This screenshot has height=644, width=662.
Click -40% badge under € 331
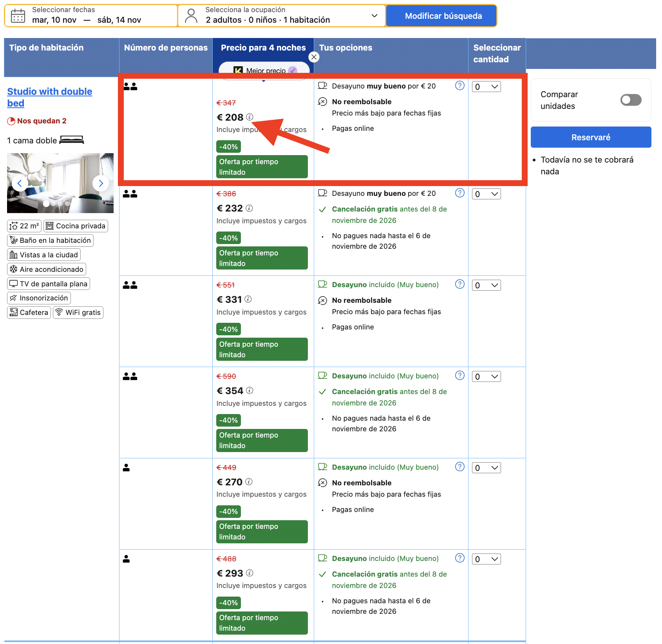[x=228, y=329]
